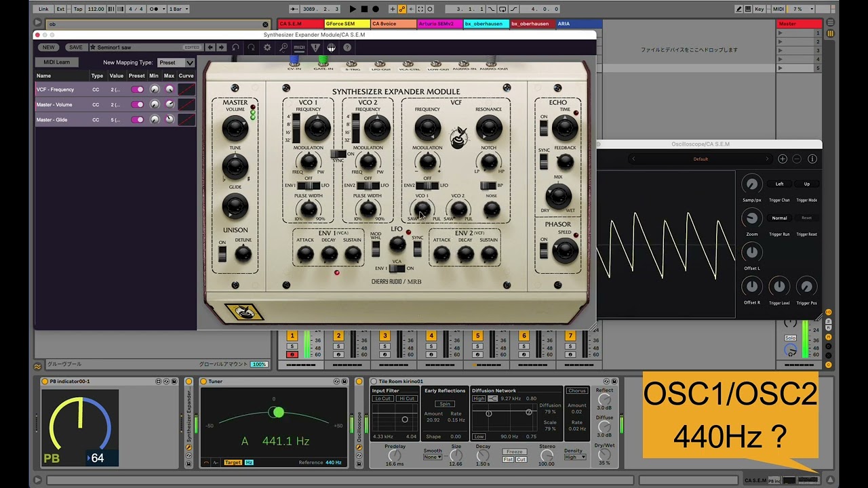Open the zoom magnifier in S.E.M toolbar
This screenshot has width=868, height=488.
pyautogui.click(x=283, y=47)
